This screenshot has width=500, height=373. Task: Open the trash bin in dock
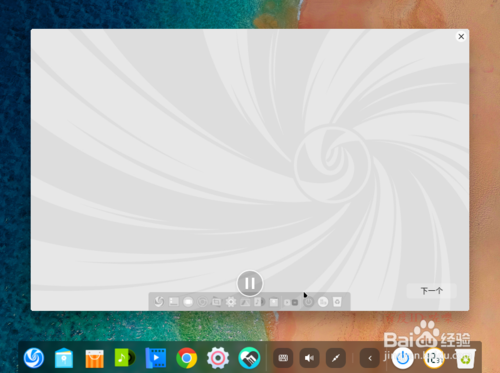[465, 358]
